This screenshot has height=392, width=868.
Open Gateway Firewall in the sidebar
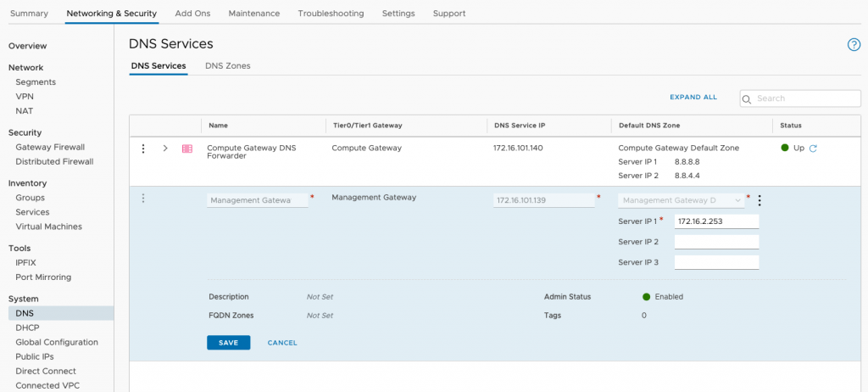coord(50,148)
